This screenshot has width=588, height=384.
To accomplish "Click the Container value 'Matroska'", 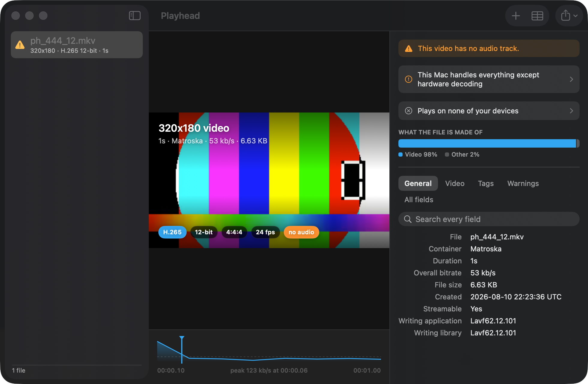I will point(486,249).
